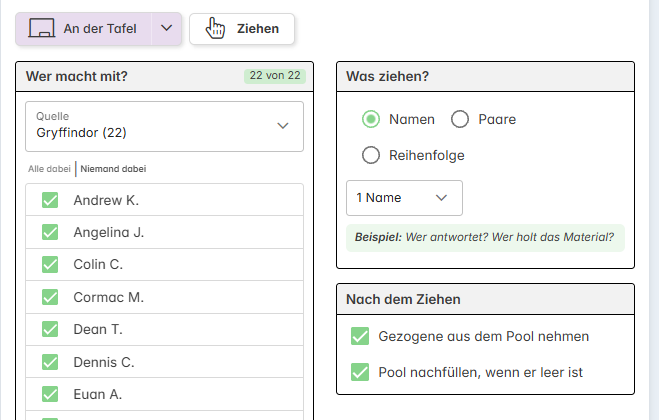
Task: Click the Nach dem Ziehen heading
Action: (x=403, y=299)
